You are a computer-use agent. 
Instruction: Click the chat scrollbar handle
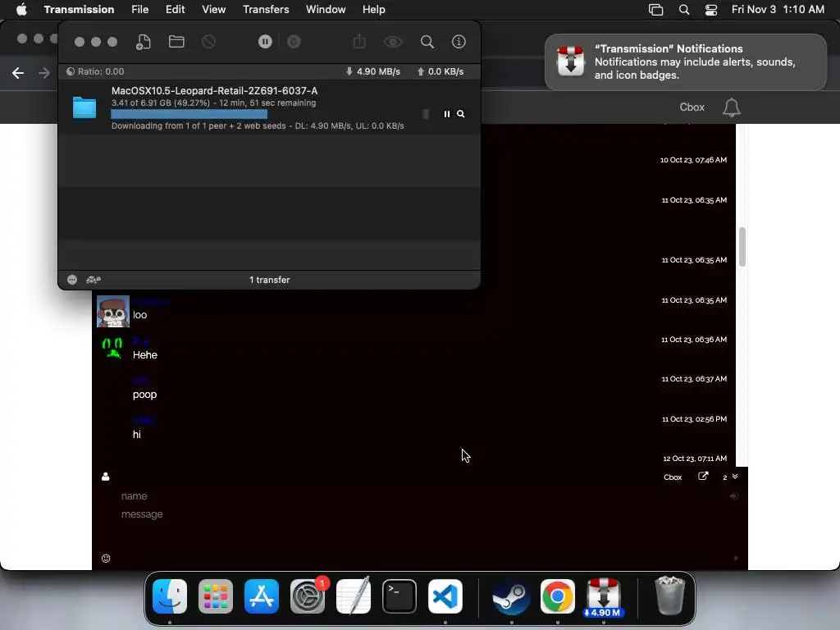pos(742,246)
